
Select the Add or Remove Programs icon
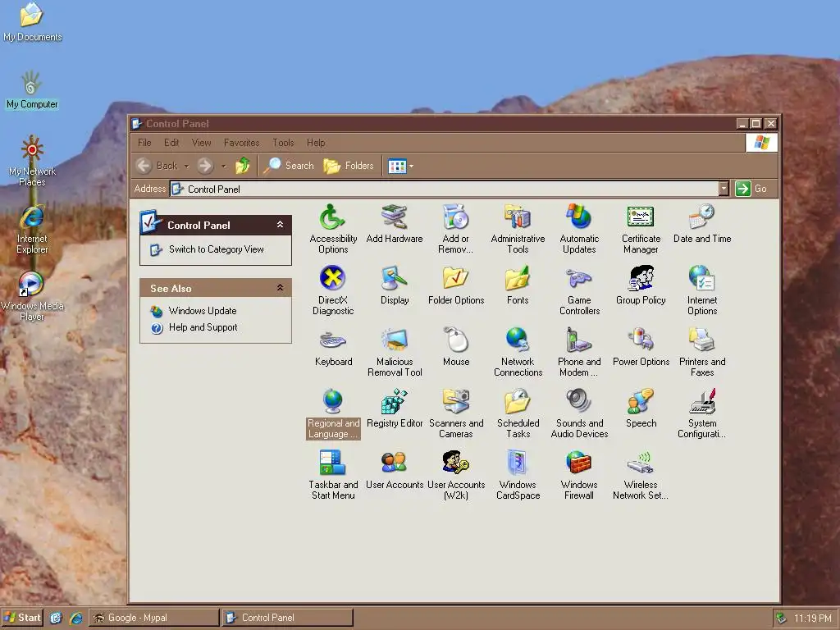point(456,230)
